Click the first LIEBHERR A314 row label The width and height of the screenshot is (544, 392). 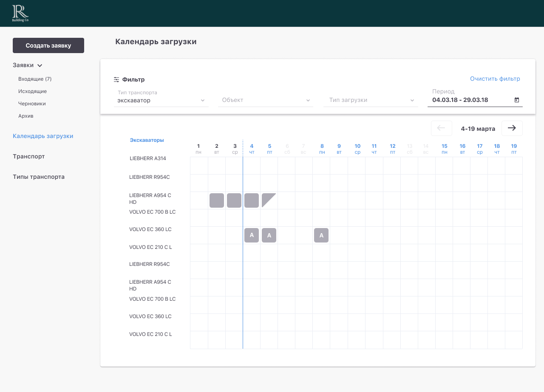tap(148, 158)
